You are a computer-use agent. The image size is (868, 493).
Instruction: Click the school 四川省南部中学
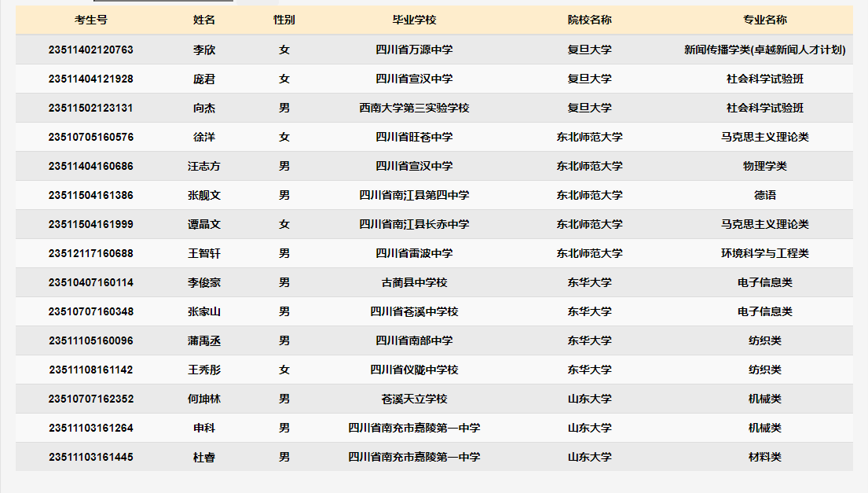pyautogui.click(x=414, y=340)
